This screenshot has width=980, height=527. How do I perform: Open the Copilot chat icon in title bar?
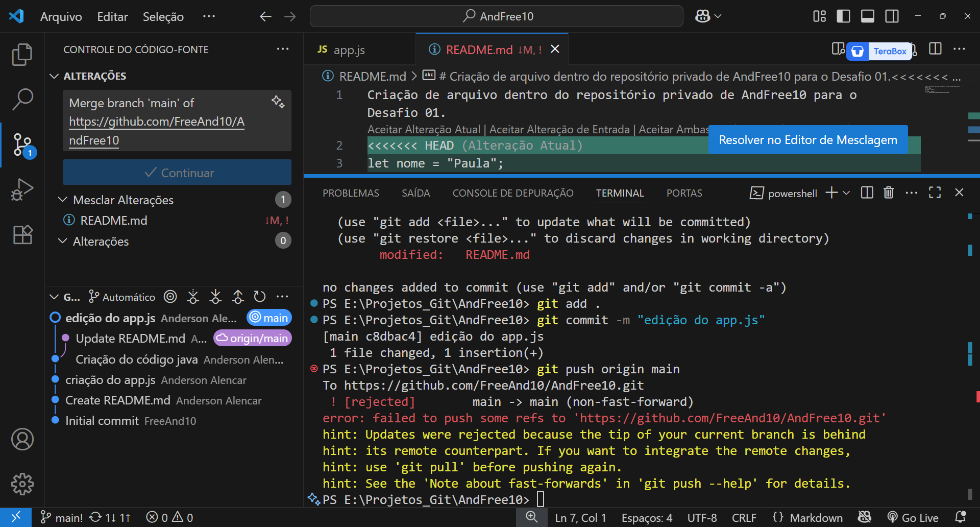(703, 16)
